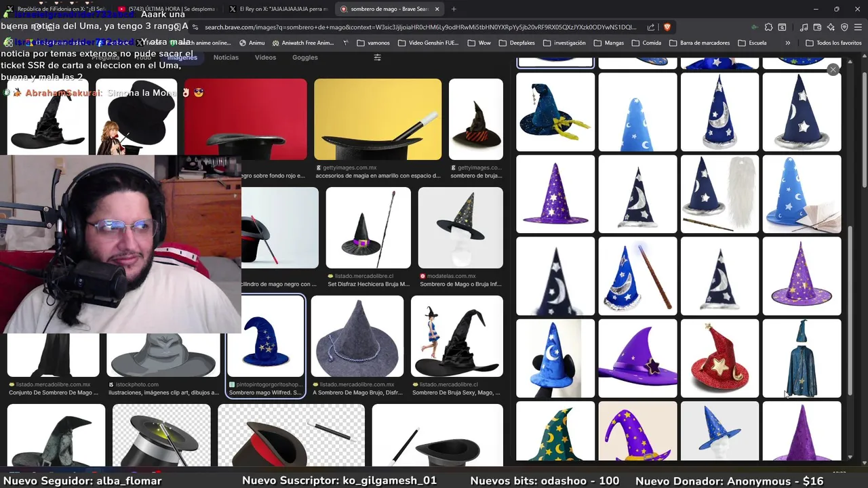This screenshot has height=488, width=868.
Task: Select starry black witch hat on mannequin
Action: 460,228
